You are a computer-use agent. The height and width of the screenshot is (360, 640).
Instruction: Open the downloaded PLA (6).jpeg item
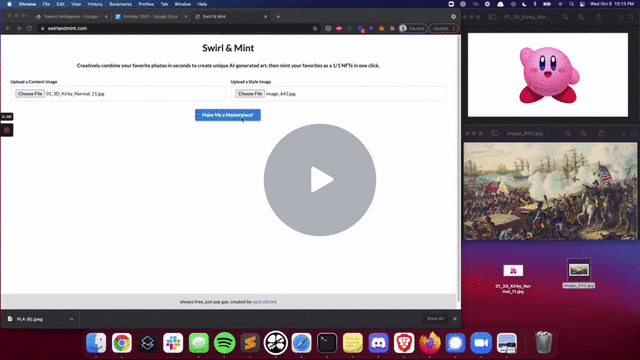(29, 319)
